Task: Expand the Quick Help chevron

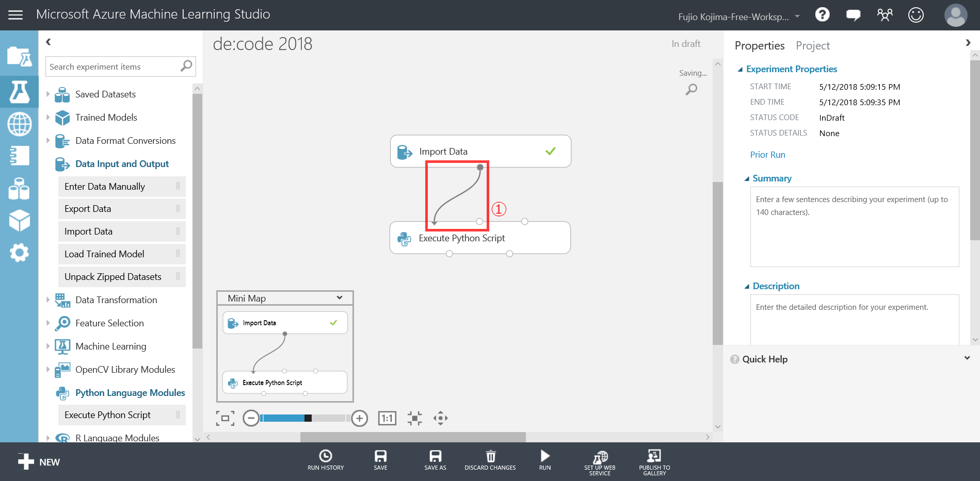Action: click(967, 358)
